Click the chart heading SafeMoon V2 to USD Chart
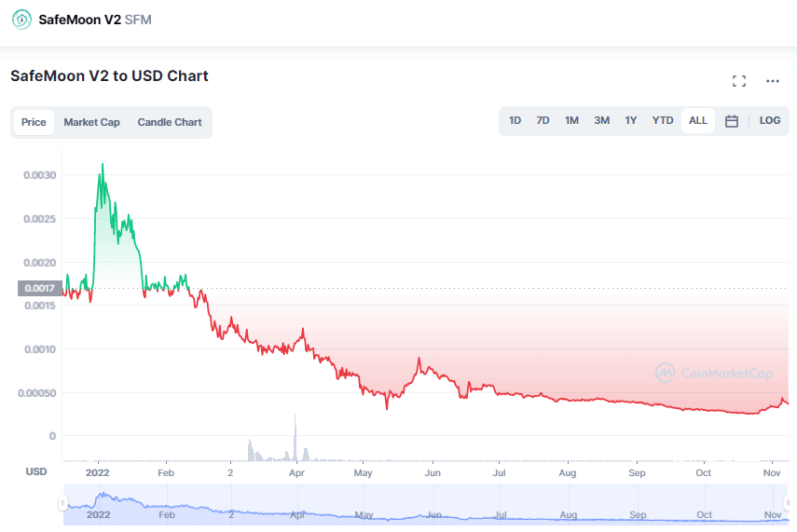This screenshot has width=797, height=532. [x=109, y=75]
